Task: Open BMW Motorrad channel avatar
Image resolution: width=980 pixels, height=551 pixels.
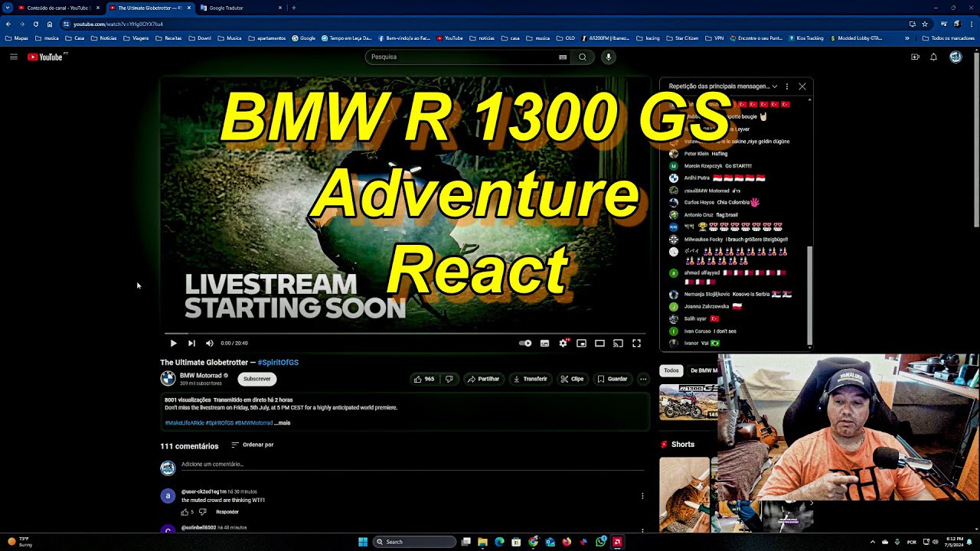Action: click(168, 378)
